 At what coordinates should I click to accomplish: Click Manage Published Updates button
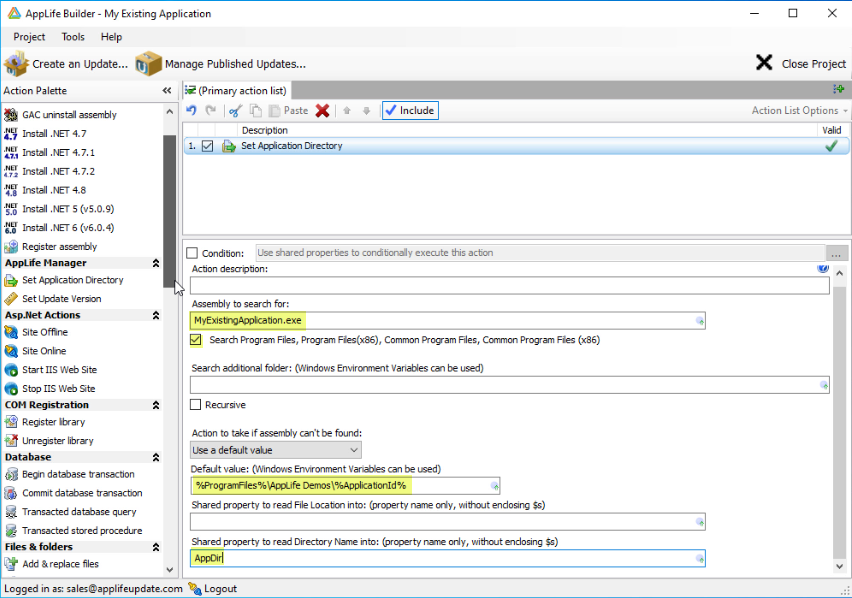click(x=221, y=64)
